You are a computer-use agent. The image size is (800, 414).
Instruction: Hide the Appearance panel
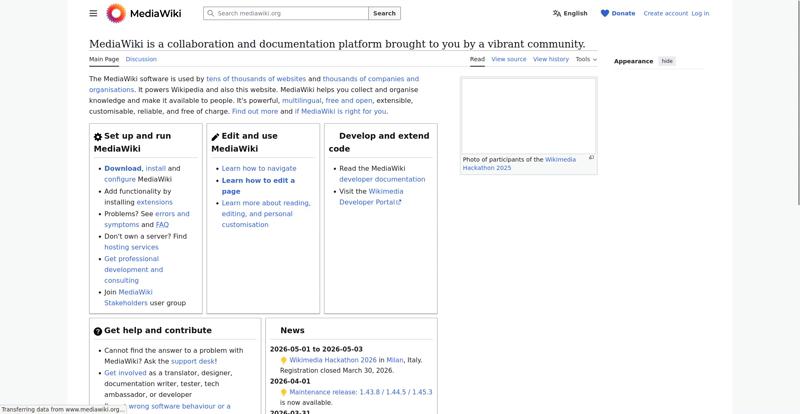pyautogui.click(x=667, y=61)
